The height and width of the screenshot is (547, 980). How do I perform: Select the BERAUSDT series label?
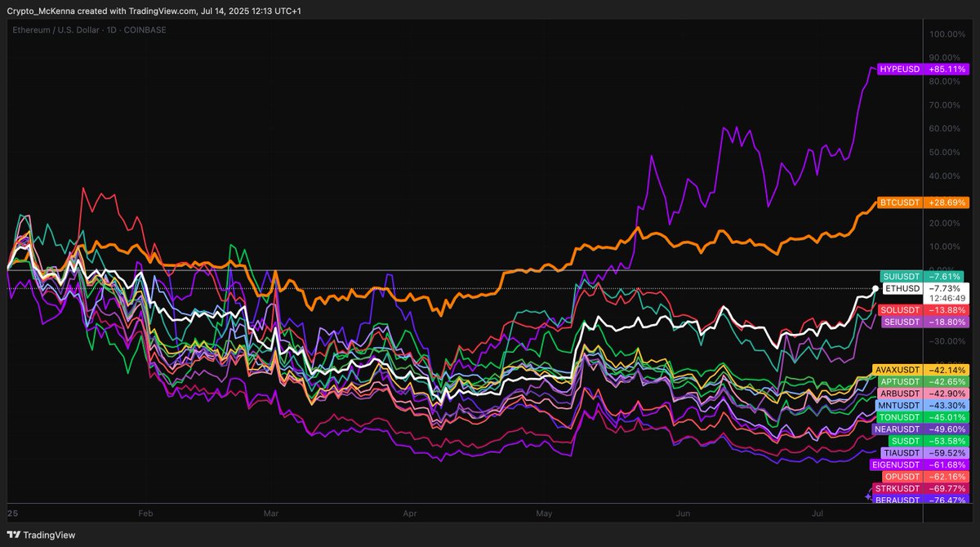[898, 500]
